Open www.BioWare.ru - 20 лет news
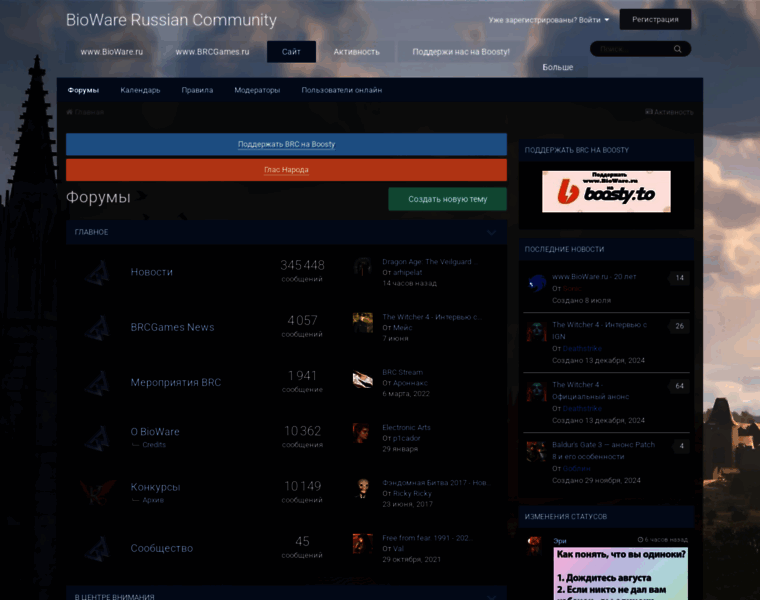The image size is (760, 600). pyautogui.click(x=594, y=277)
